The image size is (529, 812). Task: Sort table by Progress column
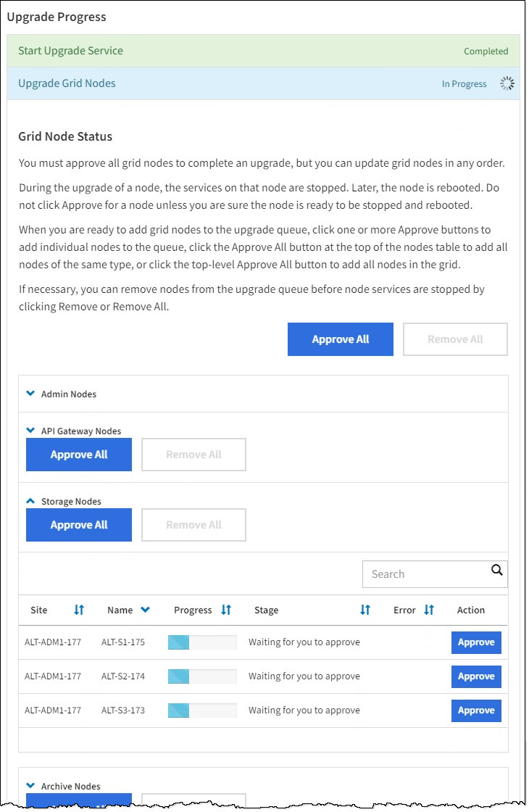(x=226, y=610)
